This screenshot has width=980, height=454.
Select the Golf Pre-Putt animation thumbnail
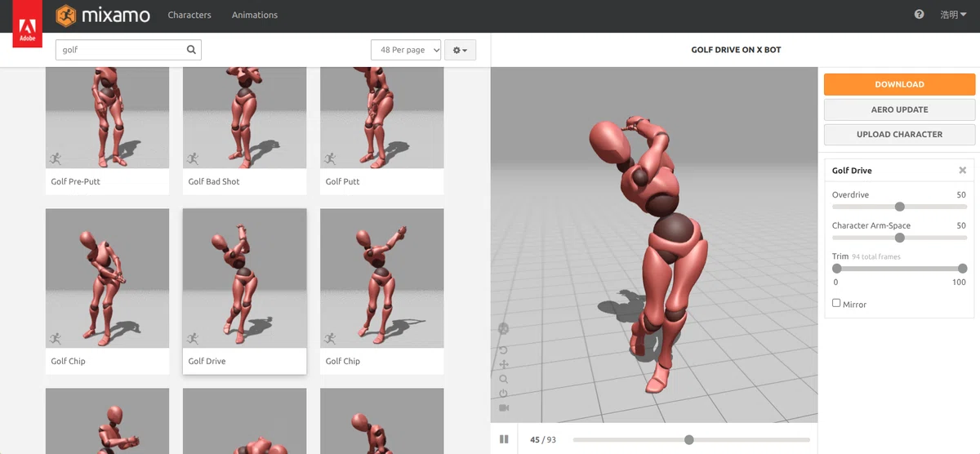(107, 118)
